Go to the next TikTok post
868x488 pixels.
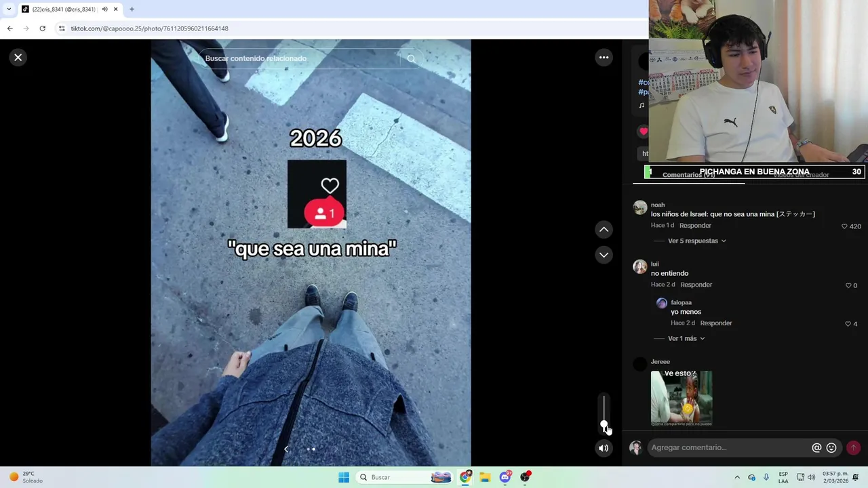click(604, 255)
